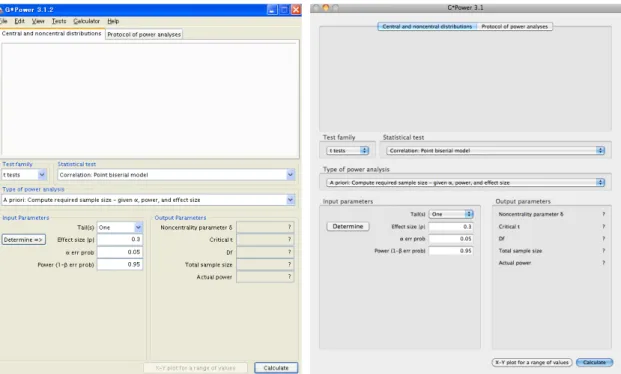Expand Test family dropdown in Windows version
621x374 pixels.
(x=24, y=175)
